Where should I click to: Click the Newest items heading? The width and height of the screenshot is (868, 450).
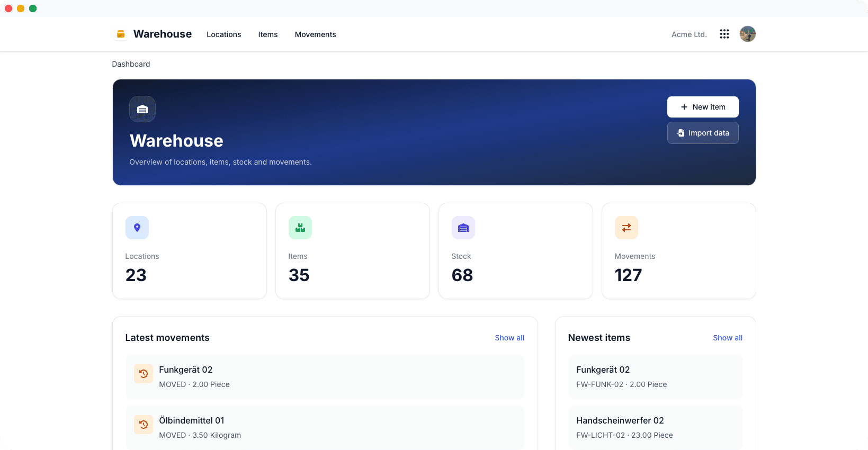point(599,338)
